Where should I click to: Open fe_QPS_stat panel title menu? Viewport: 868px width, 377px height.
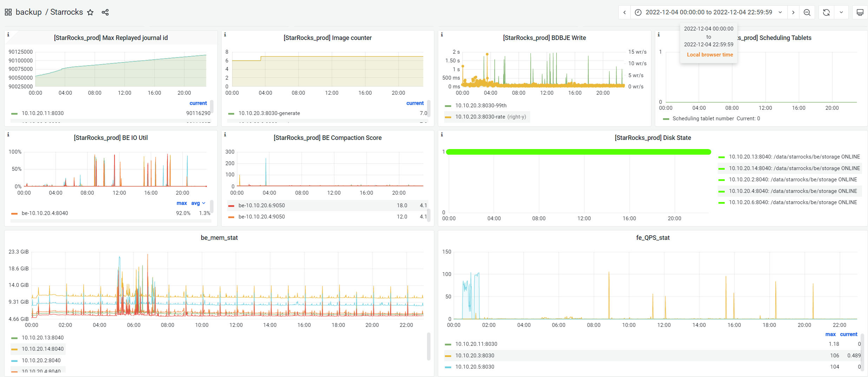click(x=653, y=238)
